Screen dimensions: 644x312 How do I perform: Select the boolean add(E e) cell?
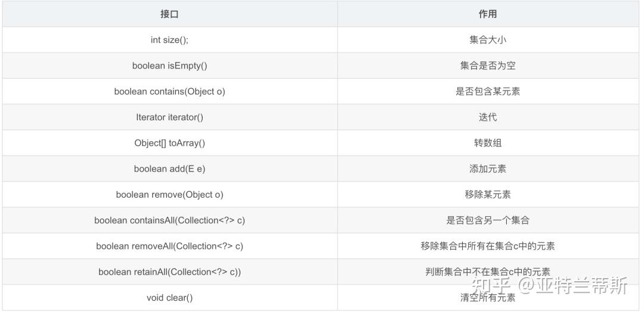(169, 169)
